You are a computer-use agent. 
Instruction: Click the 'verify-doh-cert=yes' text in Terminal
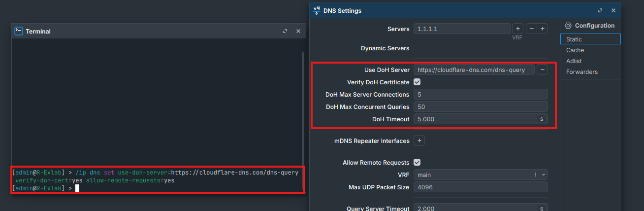(49, 180)
